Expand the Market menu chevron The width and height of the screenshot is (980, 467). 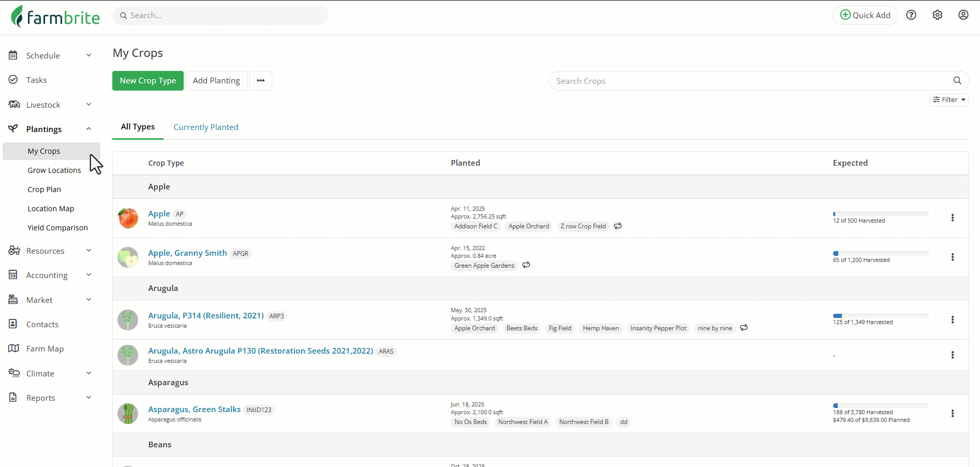coord(89,300)
